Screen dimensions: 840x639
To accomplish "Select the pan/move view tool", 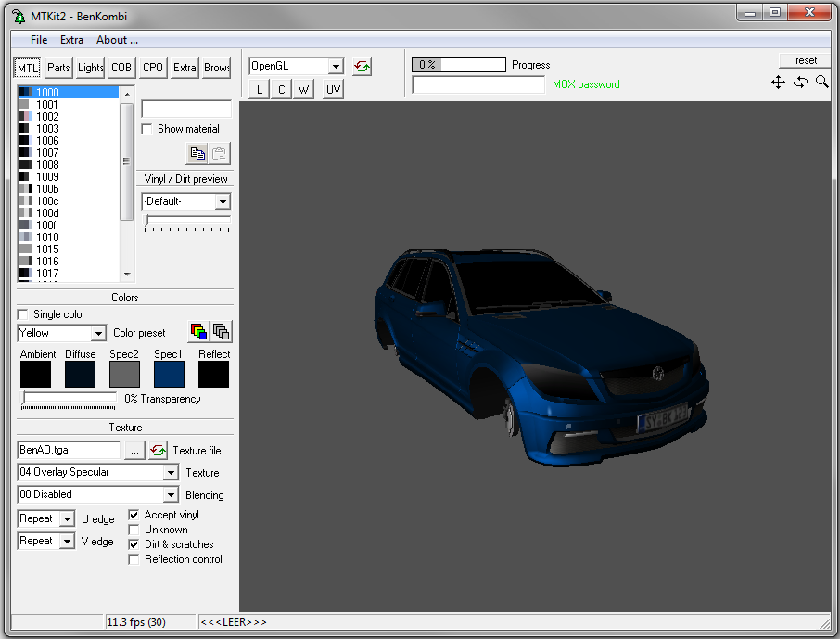I will coord(779,83).
